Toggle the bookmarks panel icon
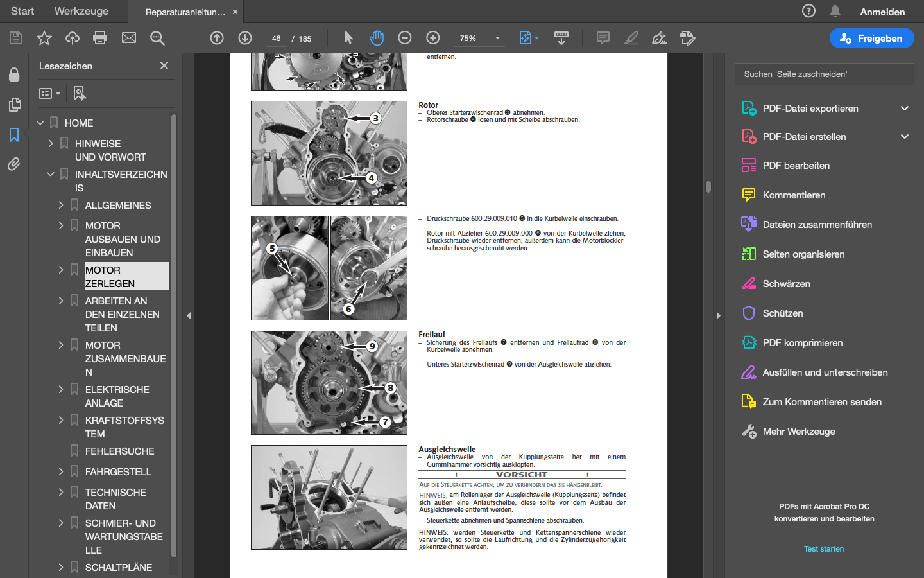The height and width of the screenshot is (578, 924). 14,135
